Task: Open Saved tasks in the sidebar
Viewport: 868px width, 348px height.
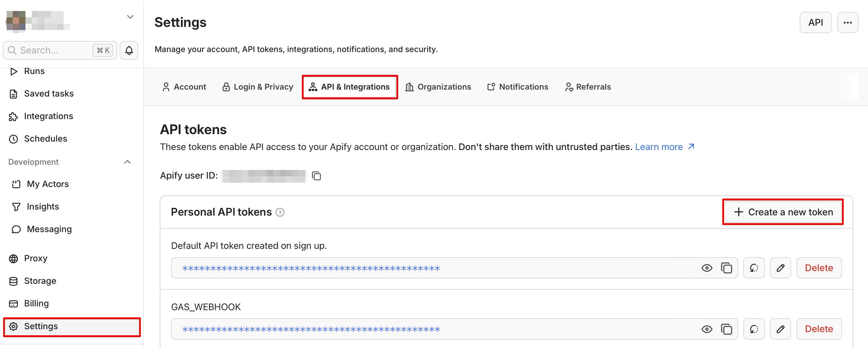Action: tap(49, 94)
